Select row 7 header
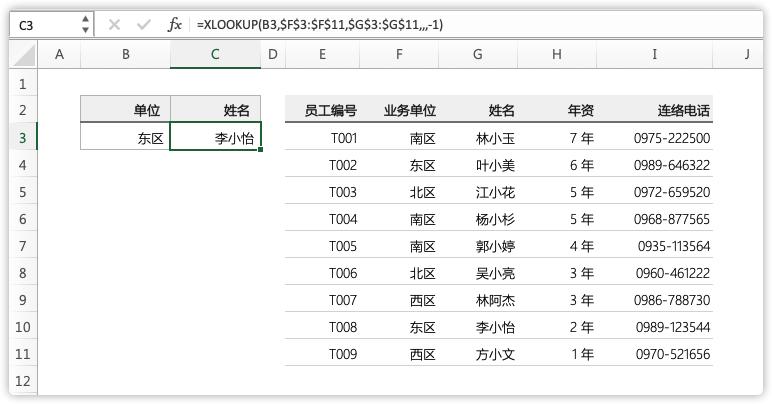Image resolution: width=772 pixels, height=404 pixels. pos(23,246)
